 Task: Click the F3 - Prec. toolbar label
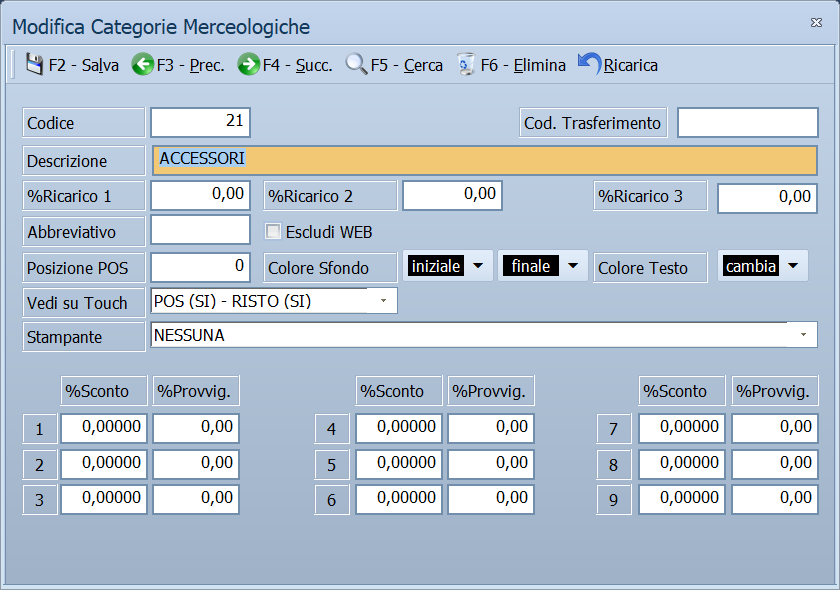point(190,65)
